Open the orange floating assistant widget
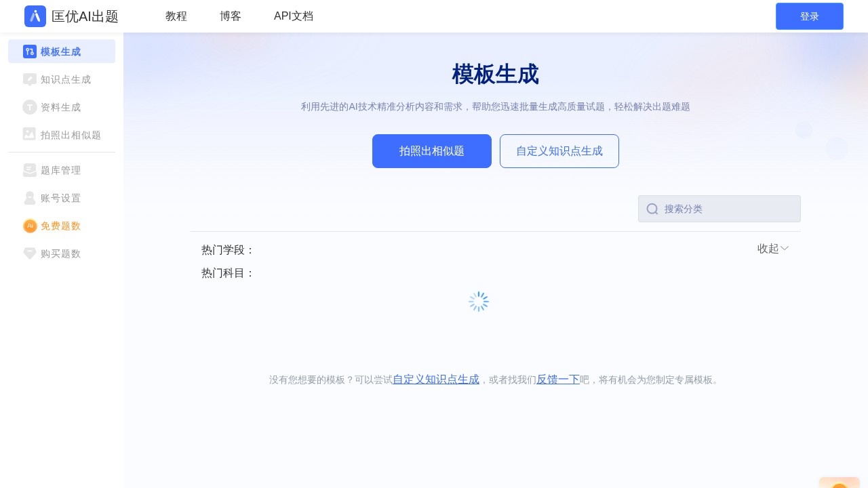 coord(840,481)
